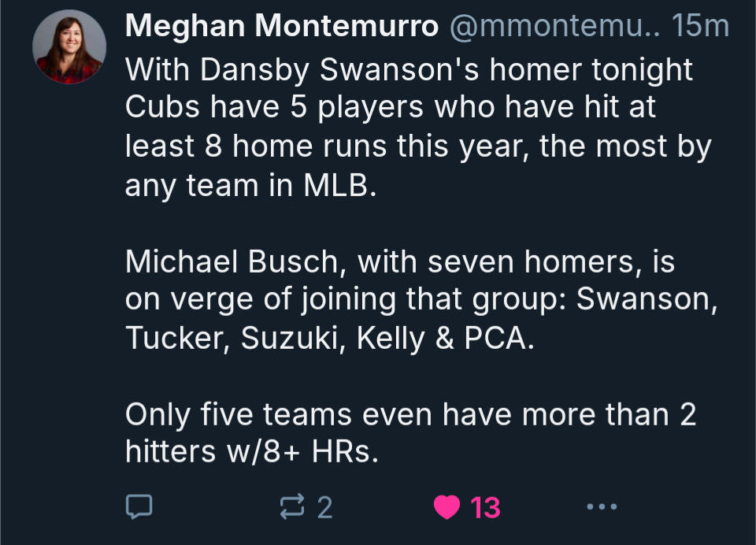Open the three-dot more options menu
Screen dimensions: 756x545
click(x=602, y=507)
